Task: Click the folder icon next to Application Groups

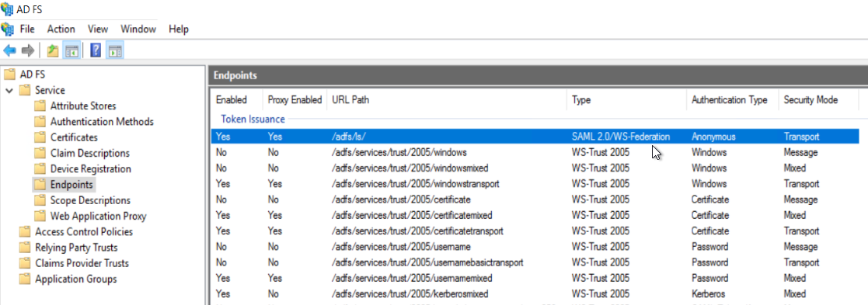Action: (x=24, y=279)
